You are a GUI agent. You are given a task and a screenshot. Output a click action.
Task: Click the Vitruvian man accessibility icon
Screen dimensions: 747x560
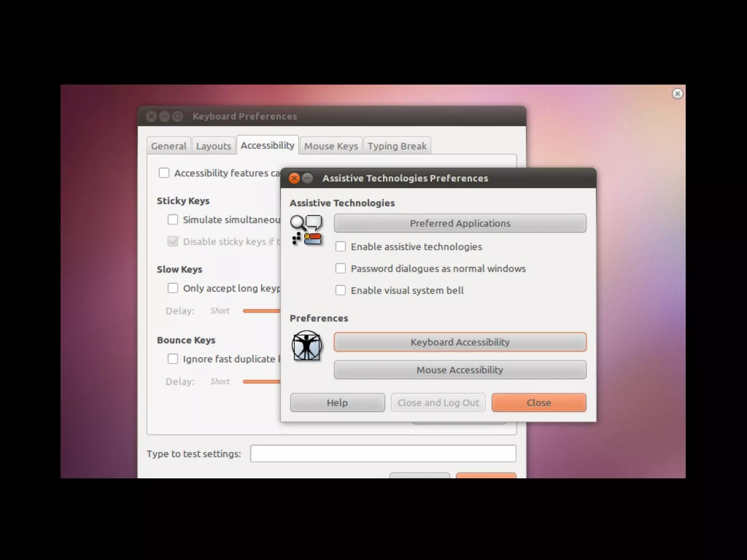pyautogui.click(x=306, y=345)
